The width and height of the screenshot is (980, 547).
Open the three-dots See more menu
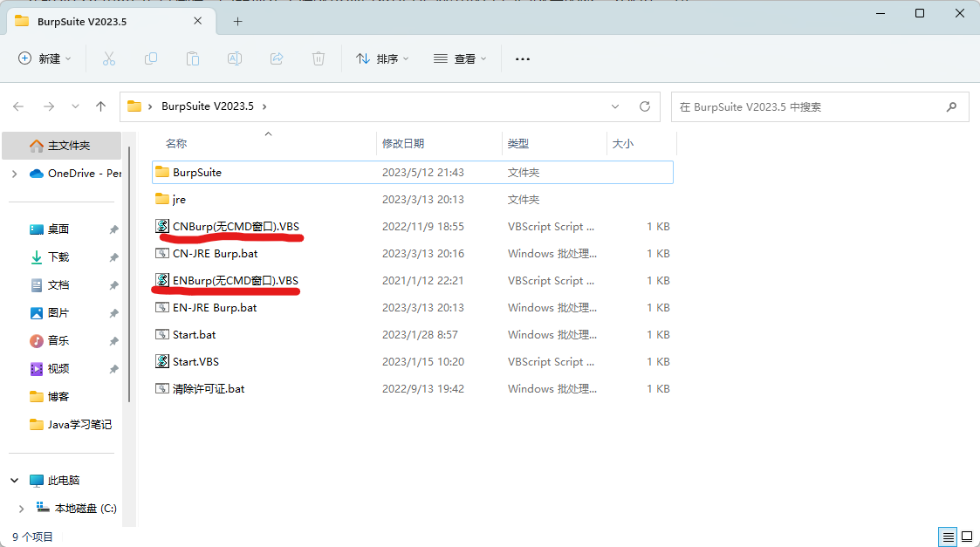tap(523, 58)
